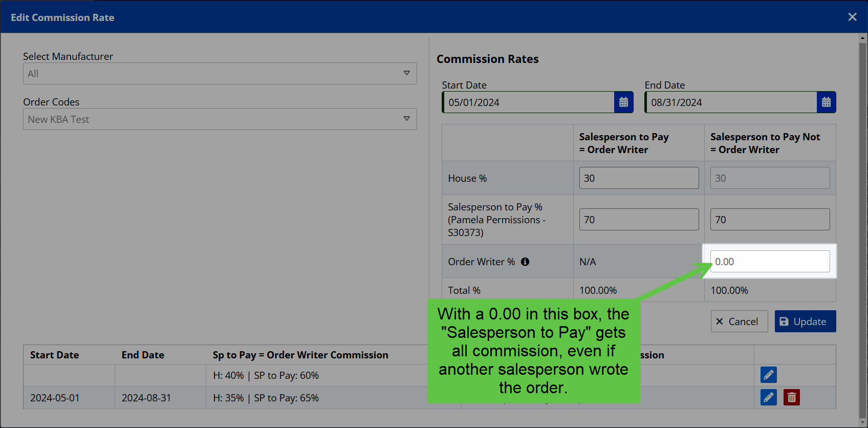Open the End Date calendar picker

826,102
